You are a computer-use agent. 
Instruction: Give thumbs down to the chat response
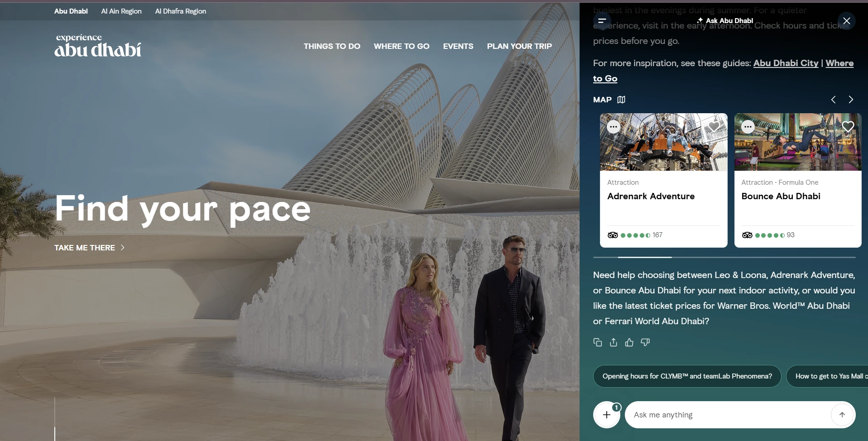point(645,342)
